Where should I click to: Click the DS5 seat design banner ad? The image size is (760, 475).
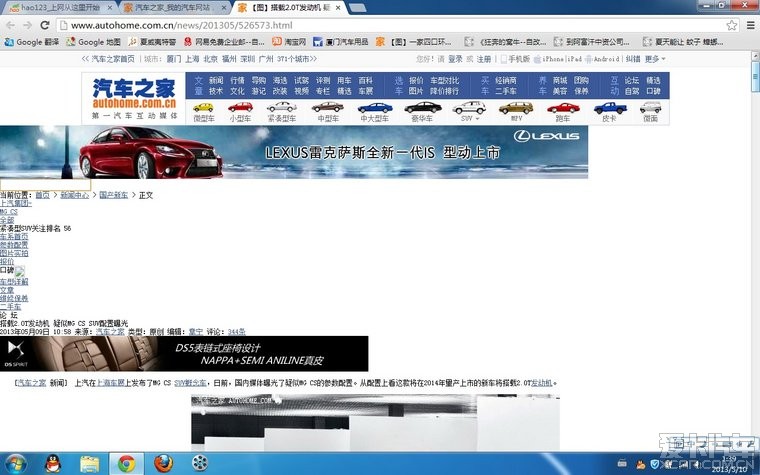184,354
